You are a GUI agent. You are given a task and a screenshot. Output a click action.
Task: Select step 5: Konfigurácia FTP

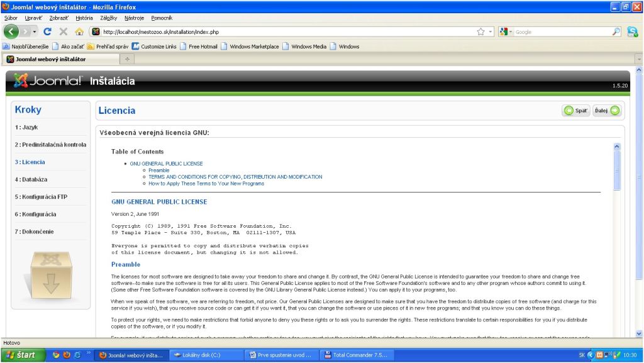click(41, 197)
